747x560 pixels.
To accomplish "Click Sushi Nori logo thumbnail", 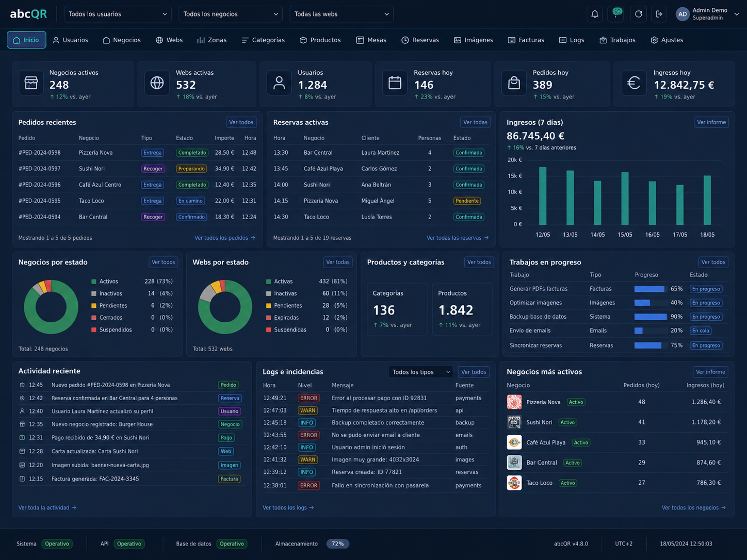I will (514, 422).
